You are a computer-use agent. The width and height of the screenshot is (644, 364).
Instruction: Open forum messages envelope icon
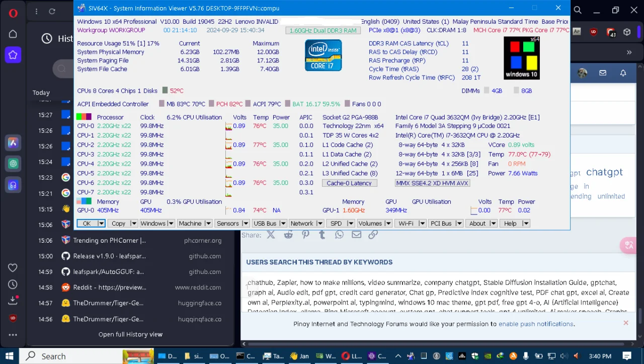pos(603,73)
